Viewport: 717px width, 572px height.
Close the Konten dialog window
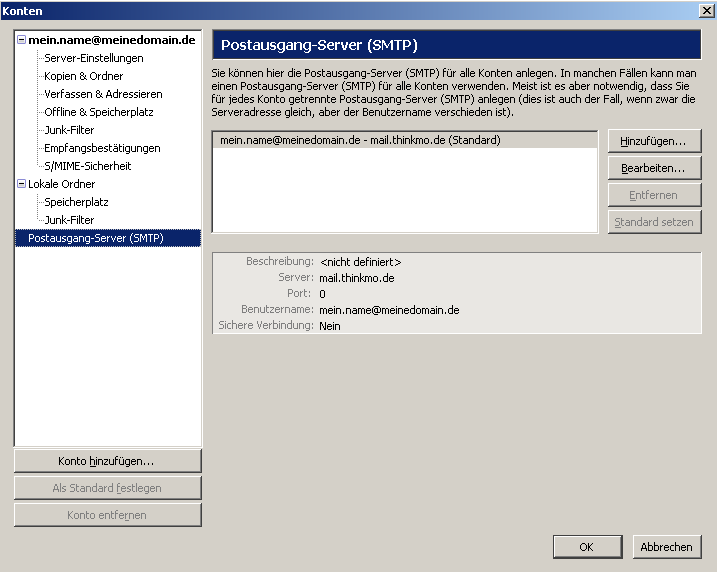click(x=705, y=10)
